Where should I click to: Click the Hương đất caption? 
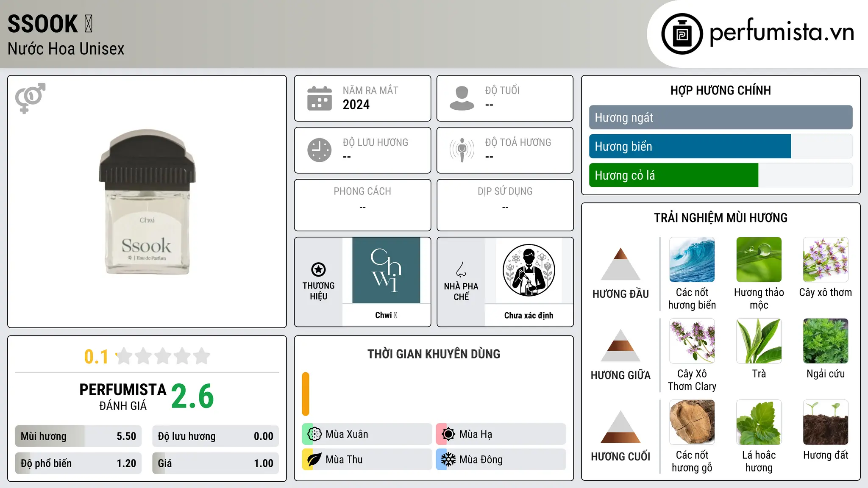click(826, 455)
